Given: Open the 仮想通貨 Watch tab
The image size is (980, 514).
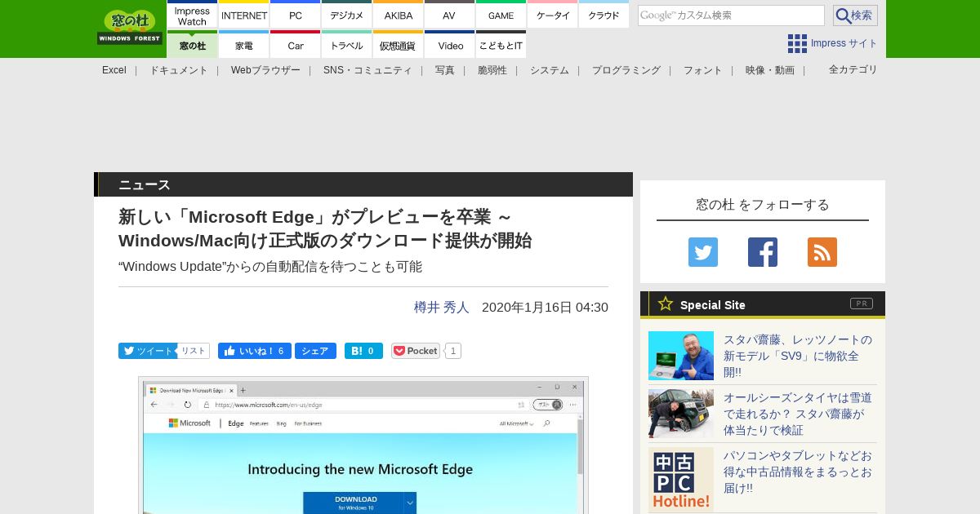Looking at the screenshot, I should click(x=398, y=44).
